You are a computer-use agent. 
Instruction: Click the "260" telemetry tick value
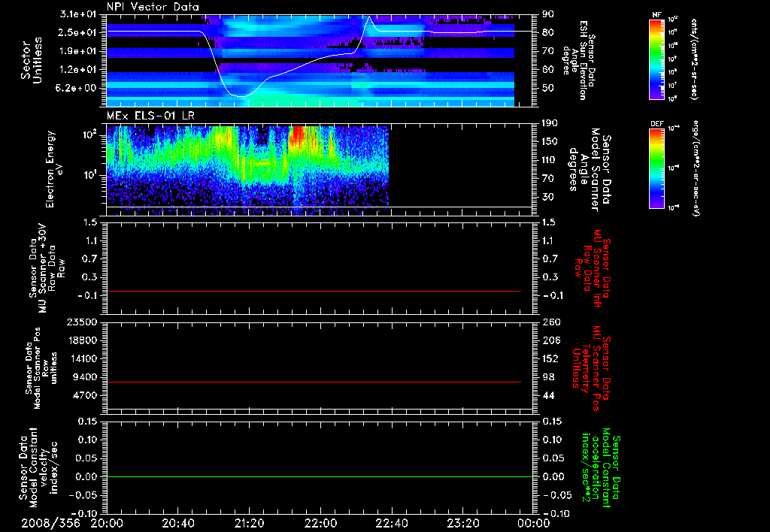point(551,322)
